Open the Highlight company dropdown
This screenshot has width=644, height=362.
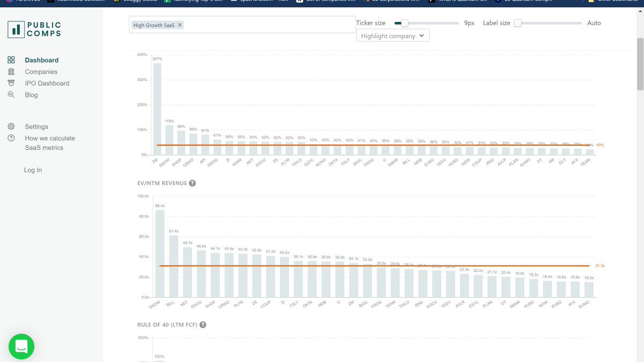(393, 36)
